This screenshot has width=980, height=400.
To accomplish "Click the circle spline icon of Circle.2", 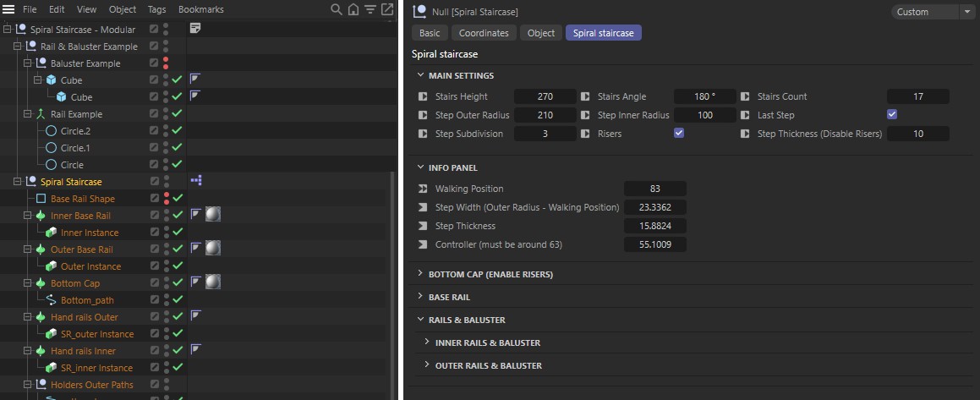I will tap(52, 130).
